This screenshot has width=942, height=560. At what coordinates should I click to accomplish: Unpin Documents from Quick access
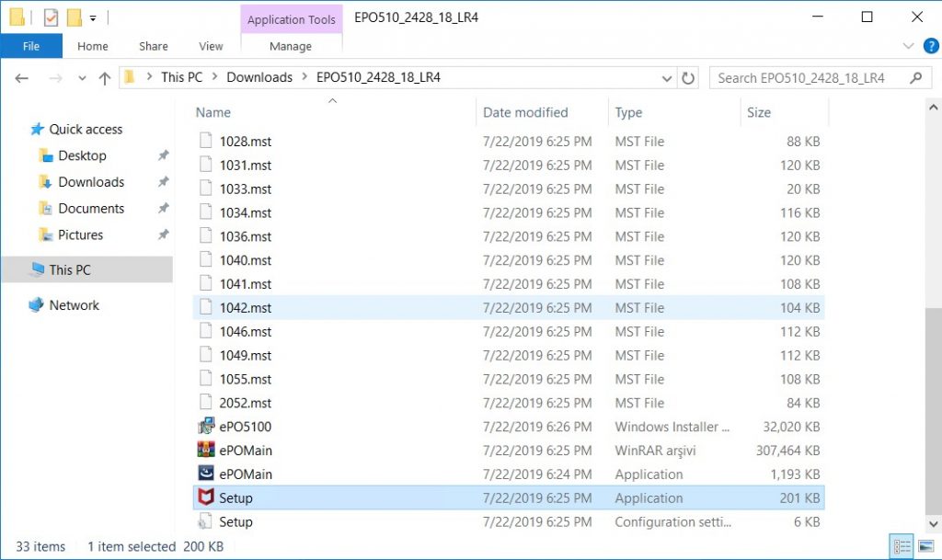tap(163, 208)
